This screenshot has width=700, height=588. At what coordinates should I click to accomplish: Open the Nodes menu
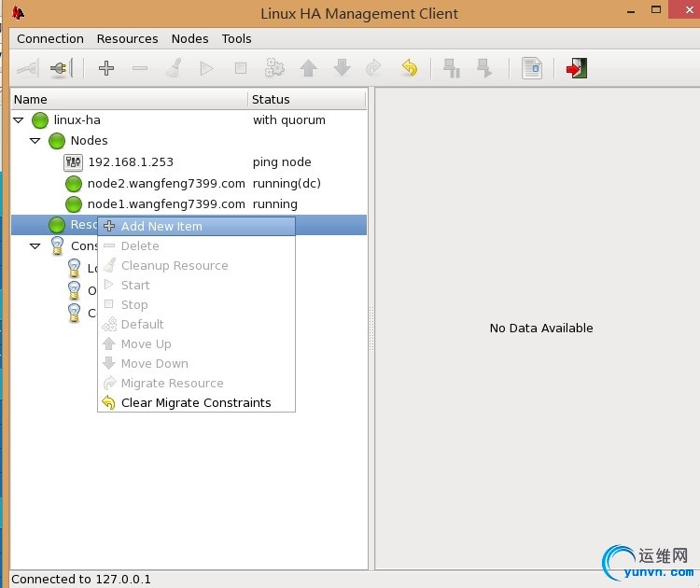[x=189, y=39]
